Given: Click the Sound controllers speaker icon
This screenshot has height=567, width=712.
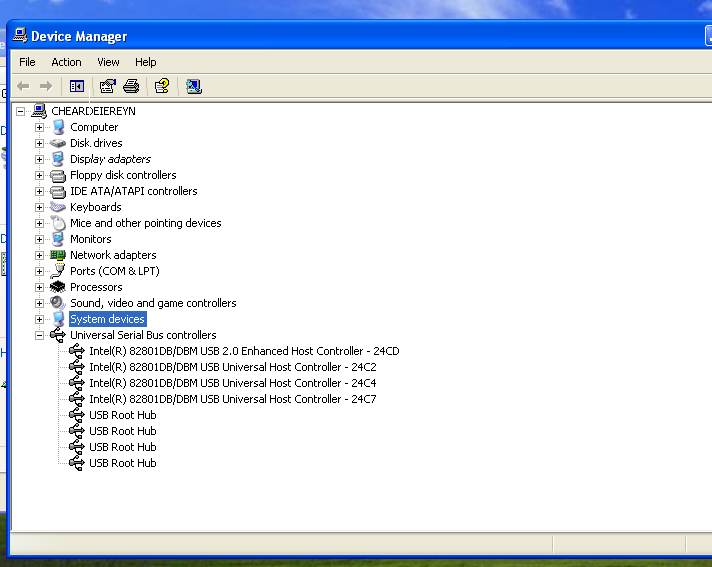Looking at the screenshot, I should (58, 303).
